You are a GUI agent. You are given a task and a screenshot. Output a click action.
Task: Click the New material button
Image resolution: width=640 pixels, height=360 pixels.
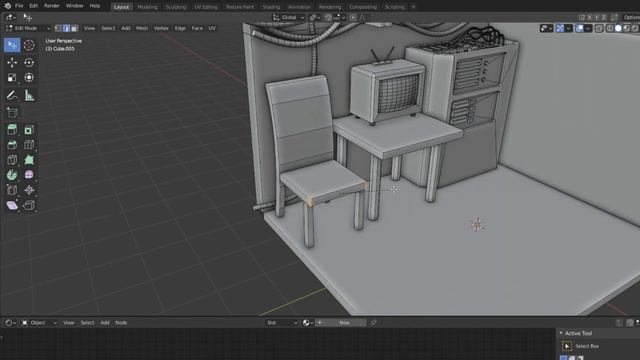click(341, 322)
